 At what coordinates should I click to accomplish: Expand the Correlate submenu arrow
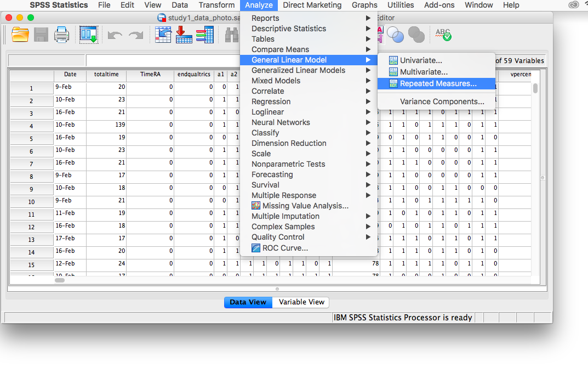coord(368,91)
